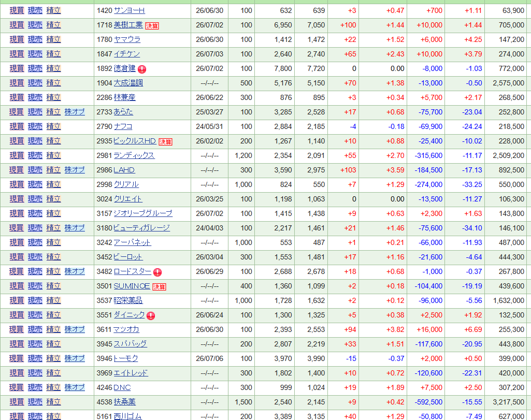Click 現買 in the イチケン row
Viewport: 531px width, 420px height.
(17, 54)
